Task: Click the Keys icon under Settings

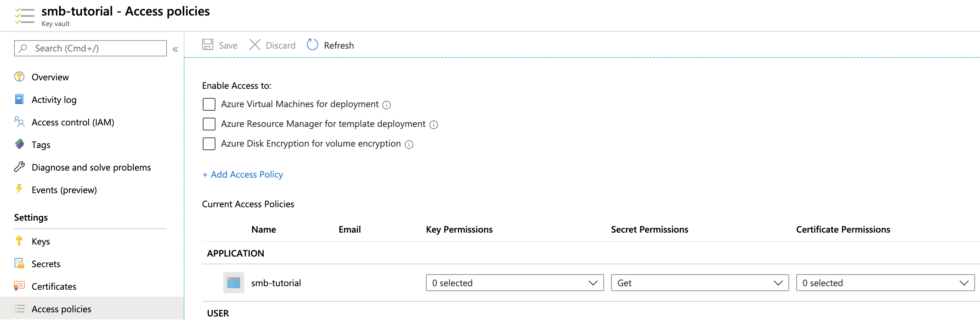Action: click(19, 241)
